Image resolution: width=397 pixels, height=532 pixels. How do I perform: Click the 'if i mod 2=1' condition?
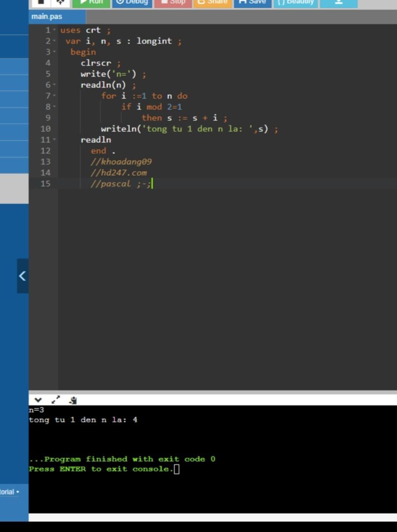click(x=152, y=107)
